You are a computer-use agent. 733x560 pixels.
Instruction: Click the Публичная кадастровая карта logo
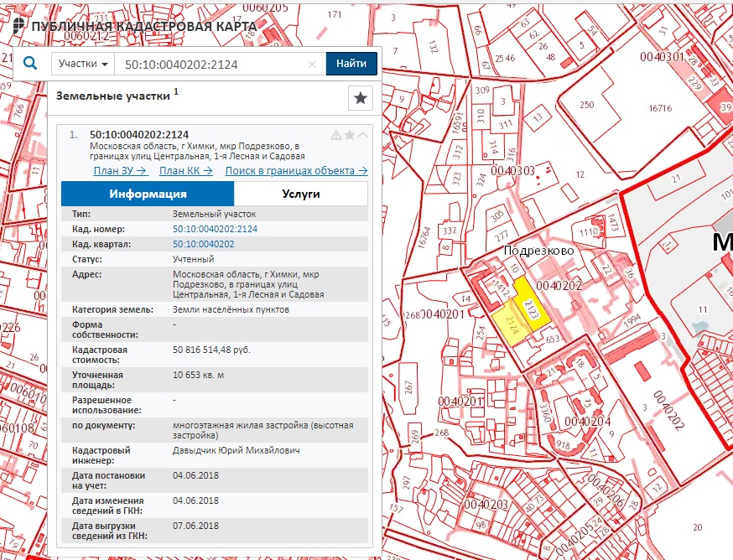[x=135, y=26]
